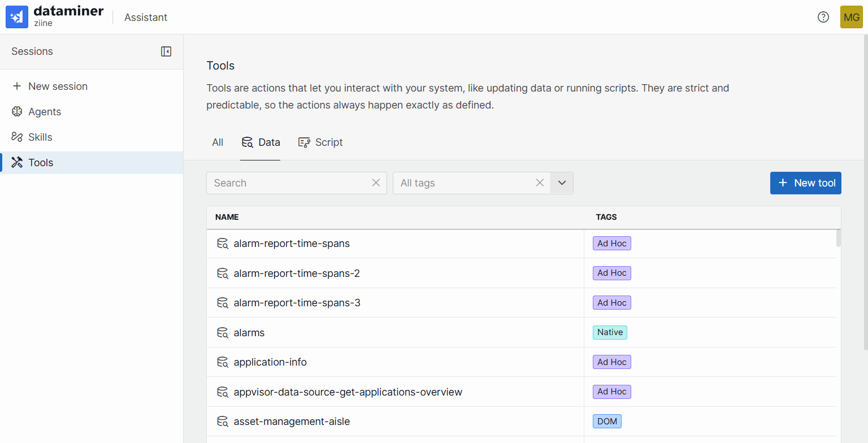Open the MG user avatar menu

point(852,17)
